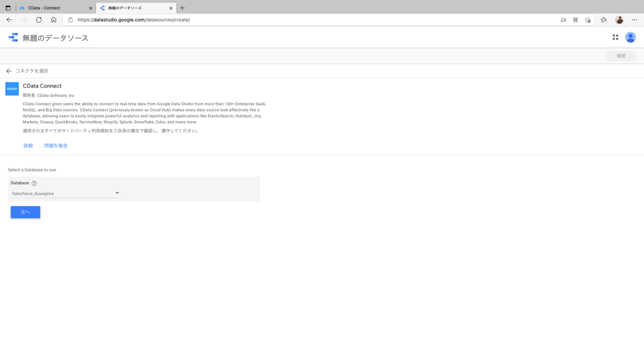644x362 pixels.
Task: Click the 接続 connect button
Action: pos(621,56)
